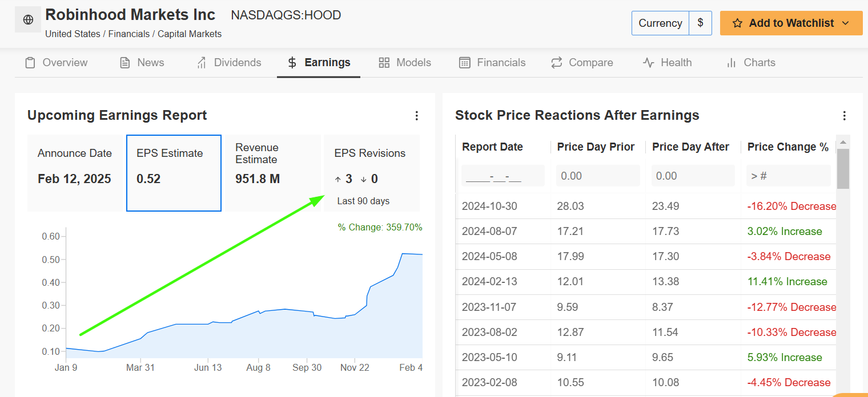Switch to the Overview tab
Viewport: 868px width, 397px height.
(56, 63)
